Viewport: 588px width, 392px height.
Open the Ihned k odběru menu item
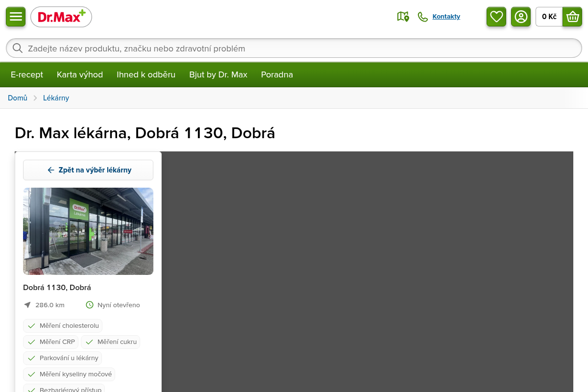(x=146, y=74)
